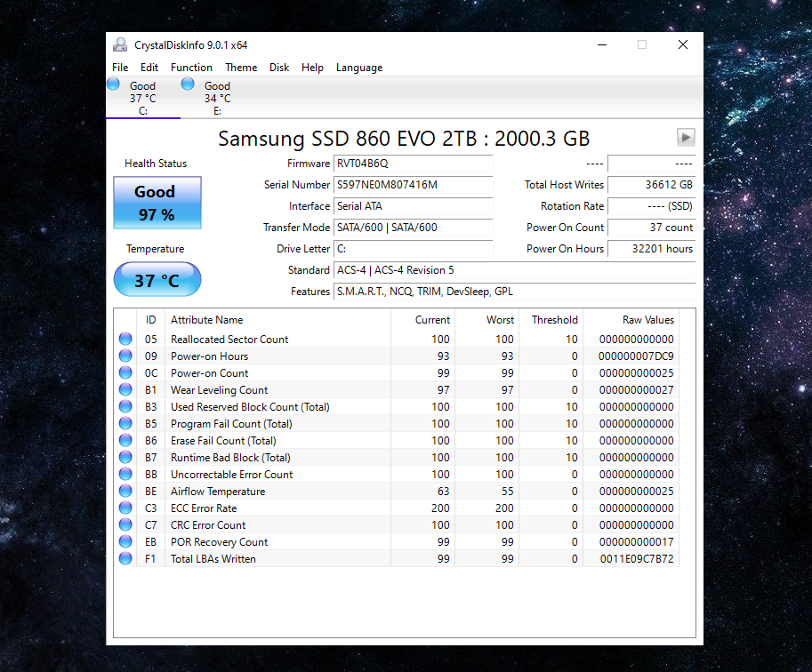Click the status orb for POR Recovery Count
The width and height of the screenshot is (812, 672).
coord(125,541)
